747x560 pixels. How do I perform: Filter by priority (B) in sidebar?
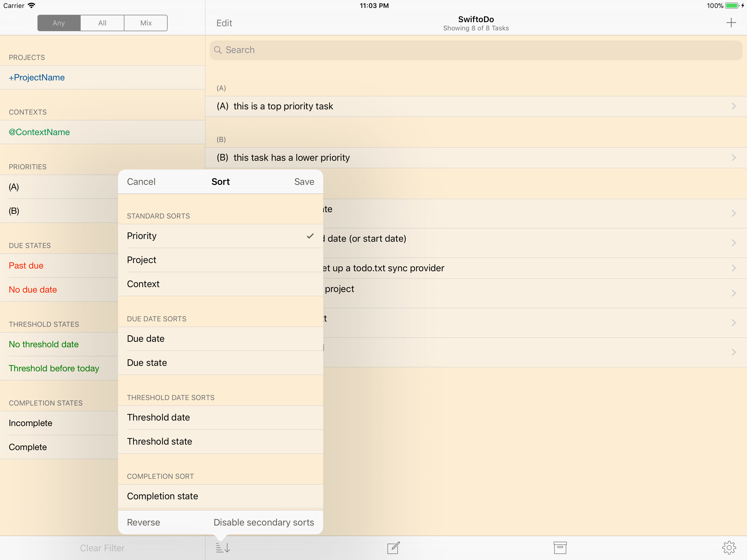pyautogui.click(x=59, y=211)
